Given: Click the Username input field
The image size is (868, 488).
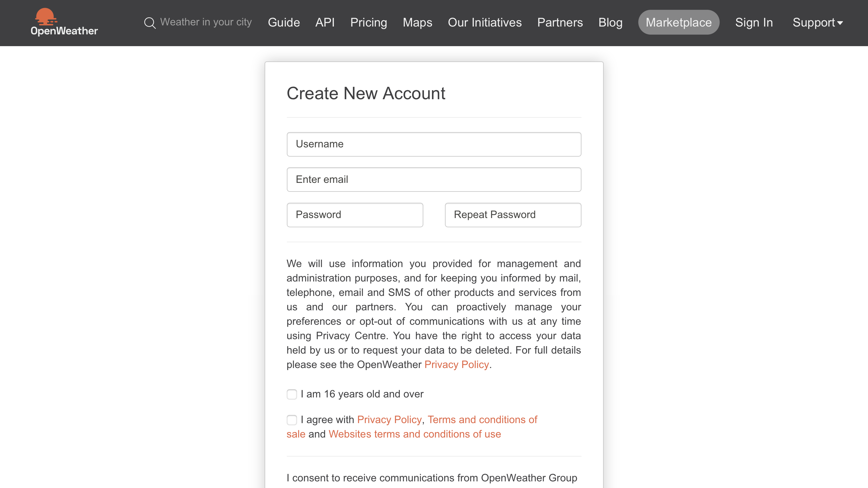Looking at the screenshot, I should pos(434,144).
